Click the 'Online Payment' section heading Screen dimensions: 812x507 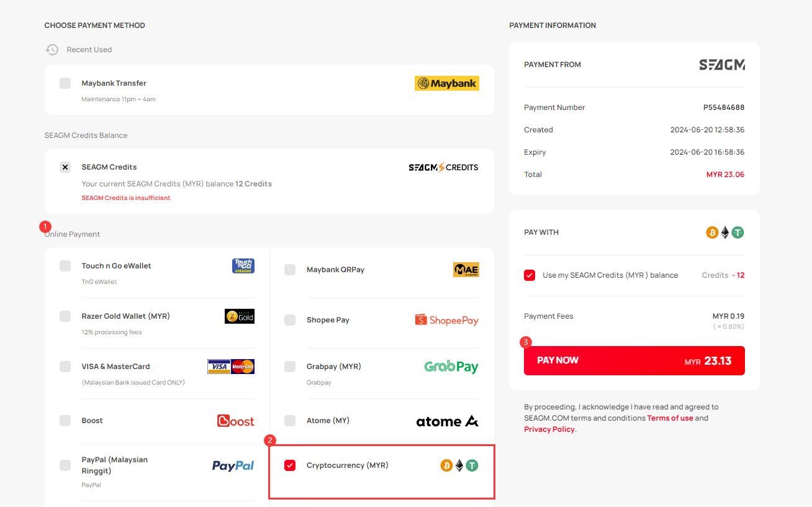pyautogui.click(x=72, y=234)
